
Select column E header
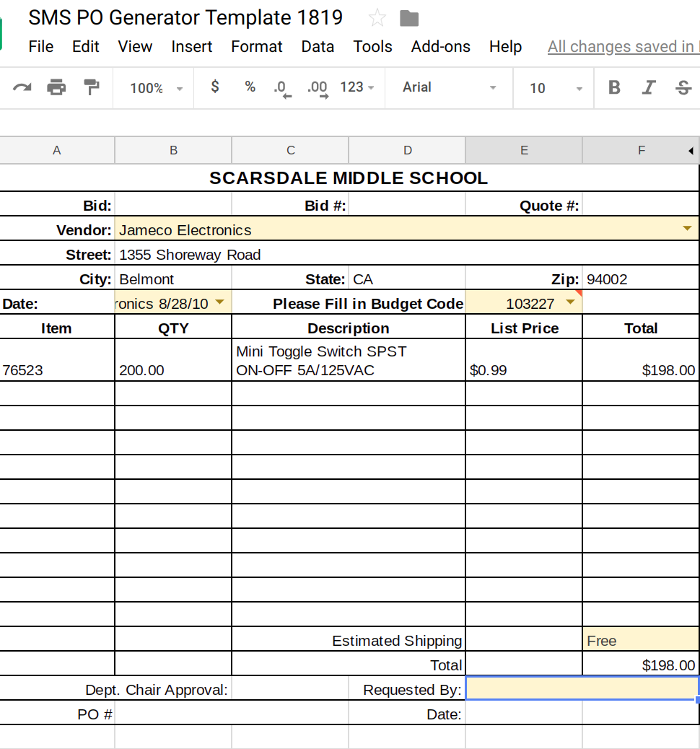pyautogui.click(x=524, y=151)
